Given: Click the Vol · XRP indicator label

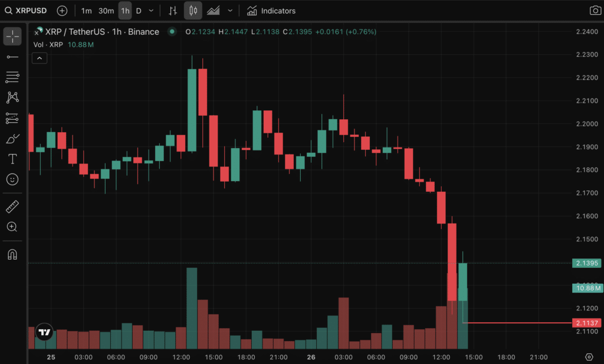Looking at the screenshot, I should pyautogui.click(x=48, y=45).
